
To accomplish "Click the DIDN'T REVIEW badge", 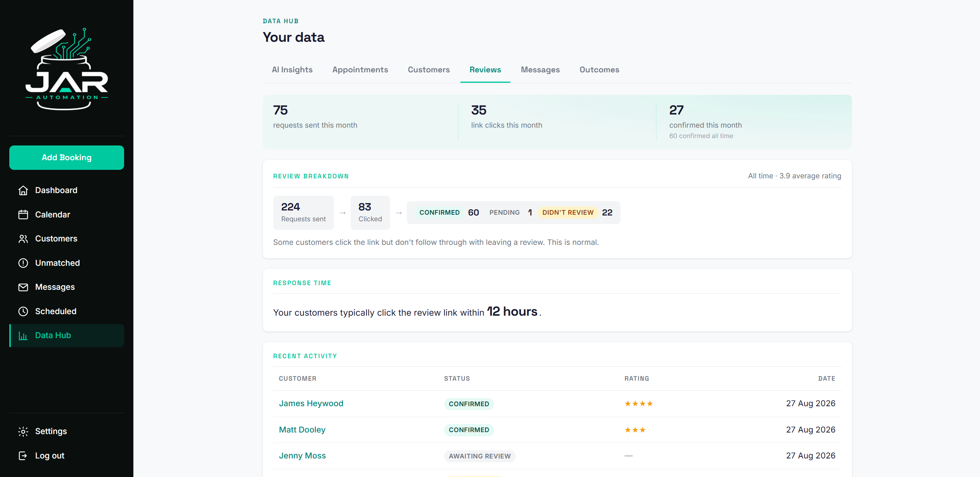I will [x=568, y=213].
